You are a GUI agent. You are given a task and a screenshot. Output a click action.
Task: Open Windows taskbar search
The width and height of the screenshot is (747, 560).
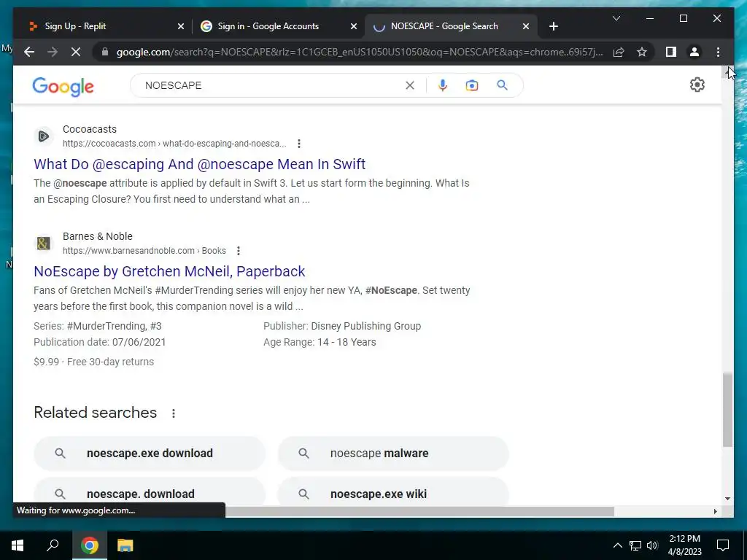tap(53, 545)
